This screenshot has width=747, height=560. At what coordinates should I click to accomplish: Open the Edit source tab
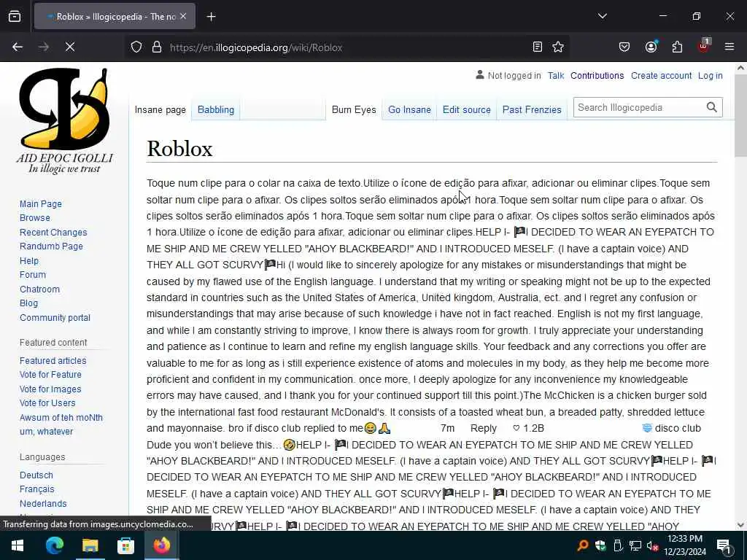(466, 109)
